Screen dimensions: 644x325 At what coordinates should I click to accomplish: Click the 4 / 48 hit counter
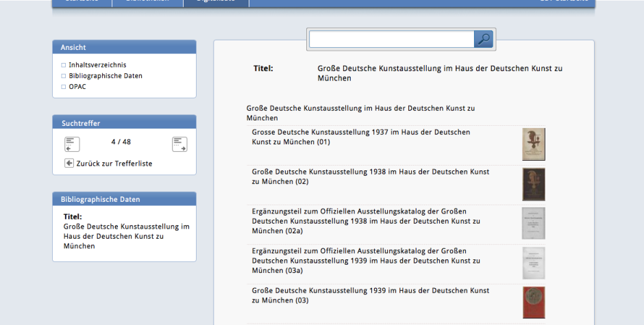[121, 142]
